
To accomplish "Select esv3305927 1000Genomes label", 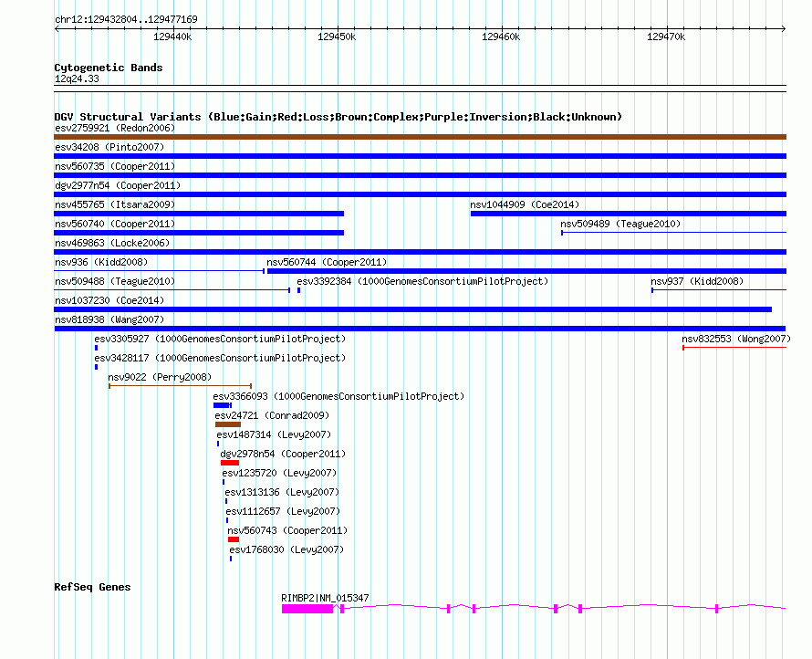I will click(220, 339).
